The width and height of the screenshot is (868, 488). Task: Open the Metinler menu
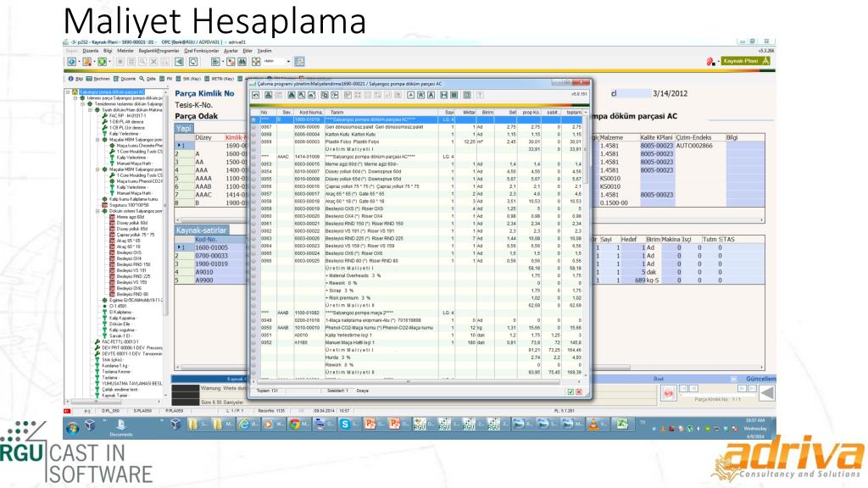click(125, 51)
